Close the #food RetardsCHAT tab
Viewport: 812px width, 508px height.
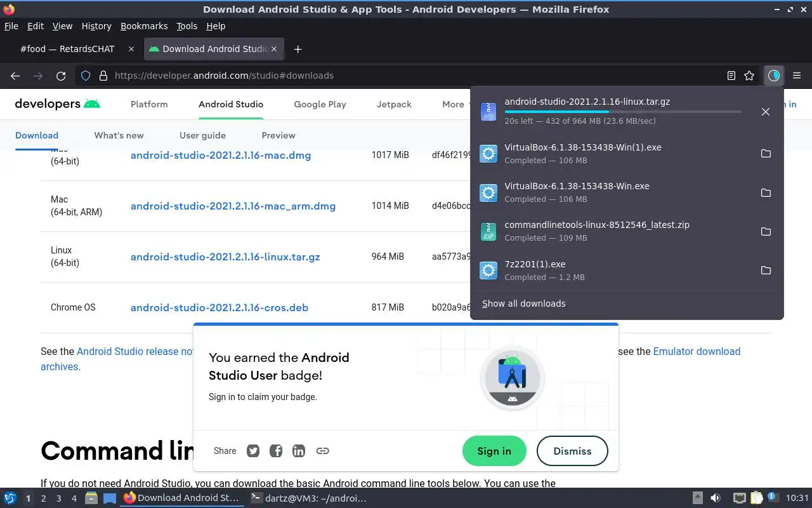tap(131, 49)
